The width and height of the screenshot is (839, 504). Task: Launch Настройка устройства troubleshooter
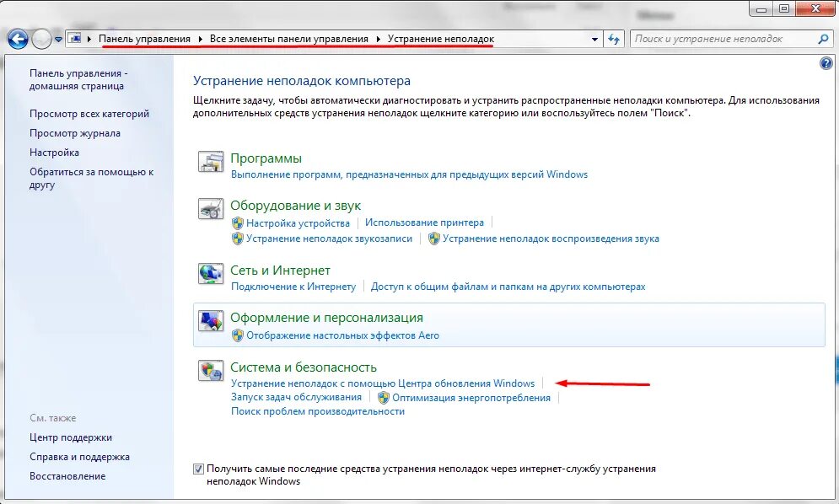click(x=298, y=223)
